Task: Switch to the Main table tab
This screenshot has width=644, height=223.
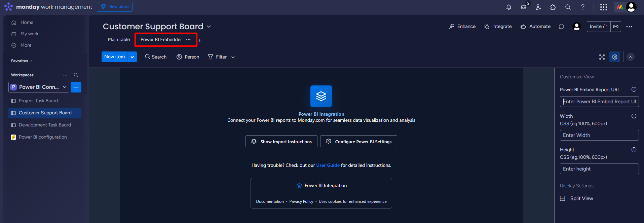Action: click(119, 40)
